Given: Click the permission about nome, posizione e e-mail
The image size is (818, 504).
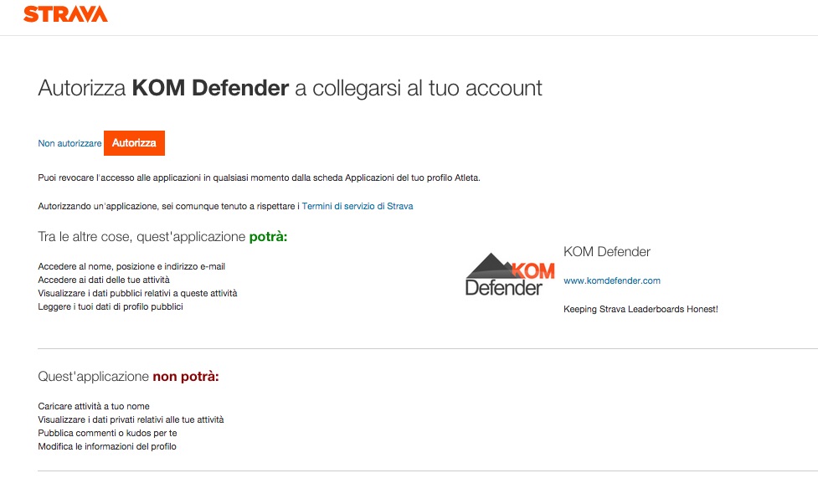Looking at the screenshot, I should (x=131, y=266).
